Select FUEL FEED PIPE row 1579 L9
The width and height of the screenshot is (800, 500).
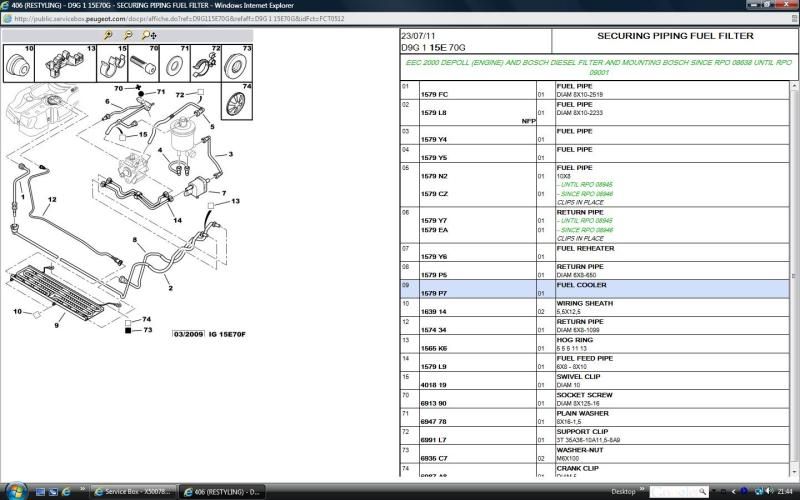pos(595,363)
